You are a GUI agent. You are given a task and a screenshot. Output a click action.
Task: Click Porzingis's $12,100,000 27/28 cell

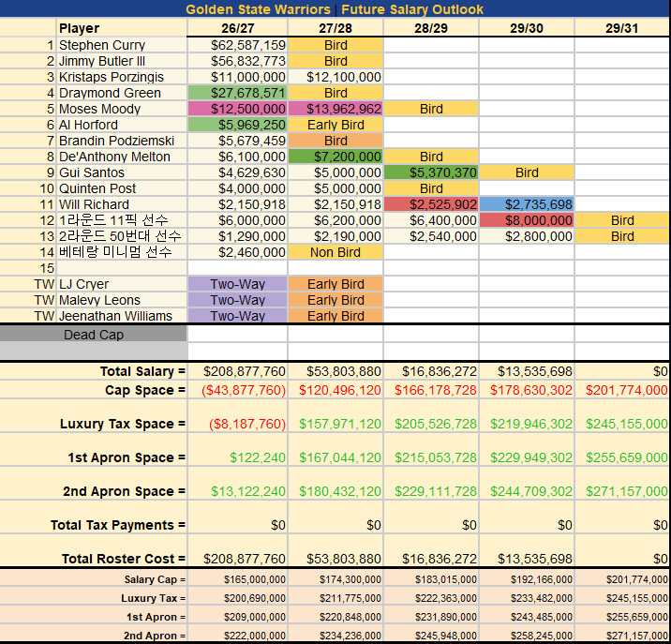pyautogui.click(x=335, y=77)
